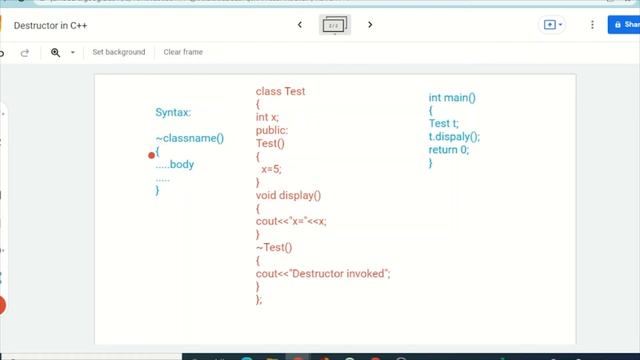The width and height of the screenshot is (640, 360).
Task: Click the 'return 0;' line
Action: [449, 149]
